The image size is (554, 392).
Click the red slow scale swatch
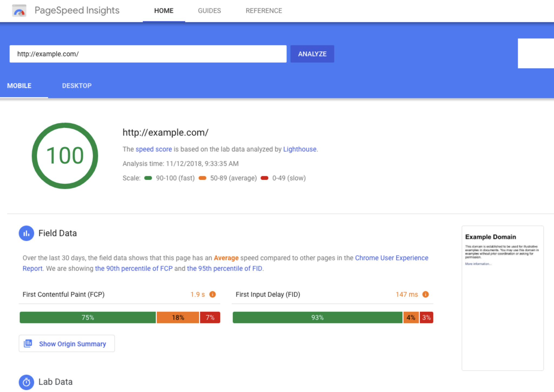264,178
